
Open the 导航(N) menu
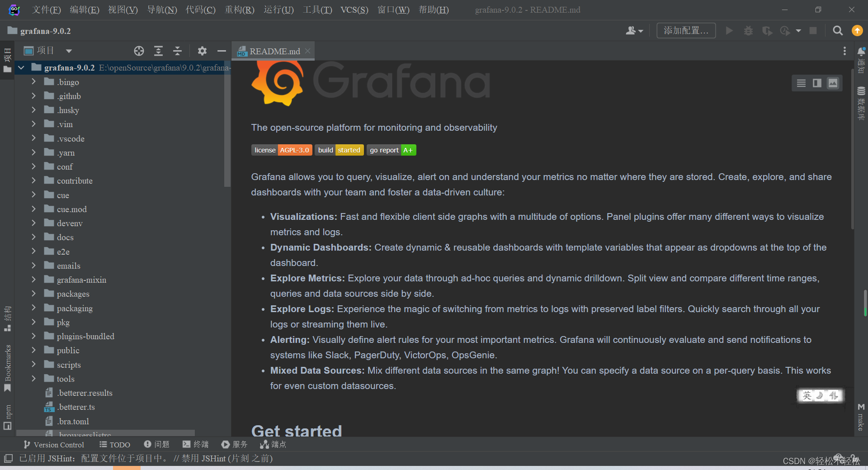(162, 10)
